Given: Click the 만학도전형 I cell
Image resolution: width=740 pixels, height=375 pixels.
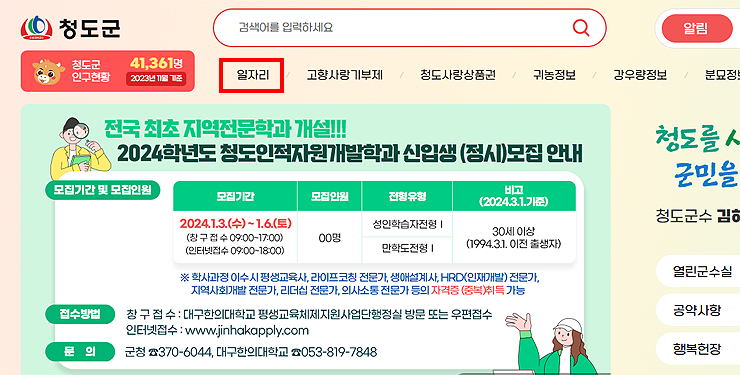Looking at the screenshot, I should (407, 248).
